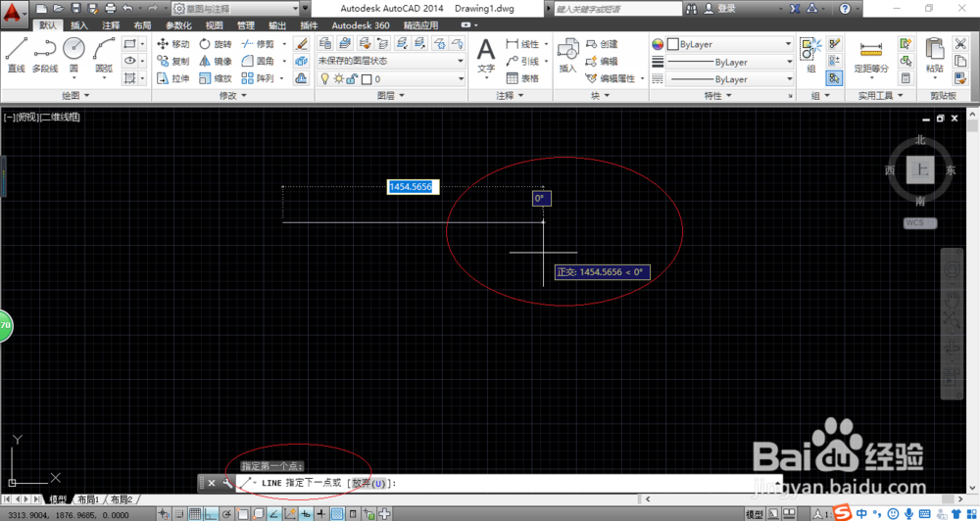Open the 草图与注释 workspace dropdown

point(235,9)
